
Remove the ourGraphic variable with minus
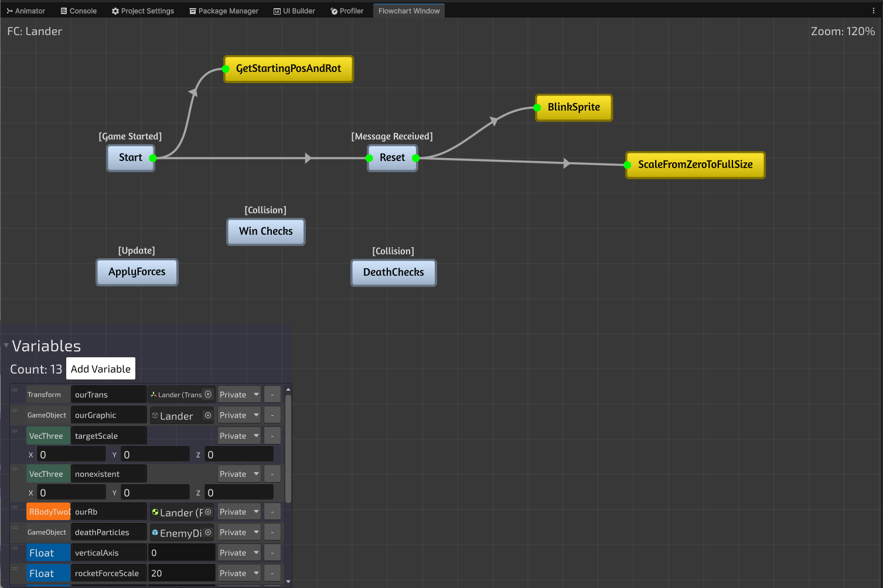point(272,415)
